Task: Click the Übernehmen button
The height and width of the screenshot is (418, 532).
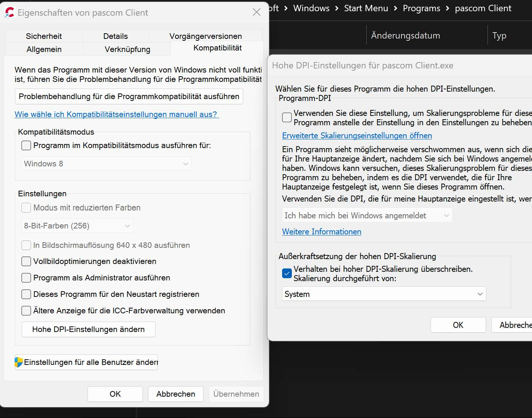Action: [x=236, y=394]
